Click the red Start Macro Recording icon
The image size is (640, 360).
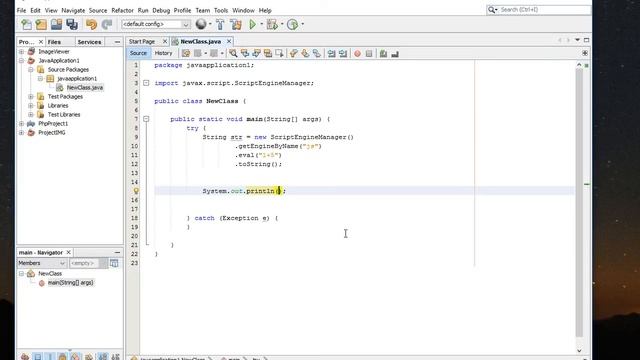point(358,53)
